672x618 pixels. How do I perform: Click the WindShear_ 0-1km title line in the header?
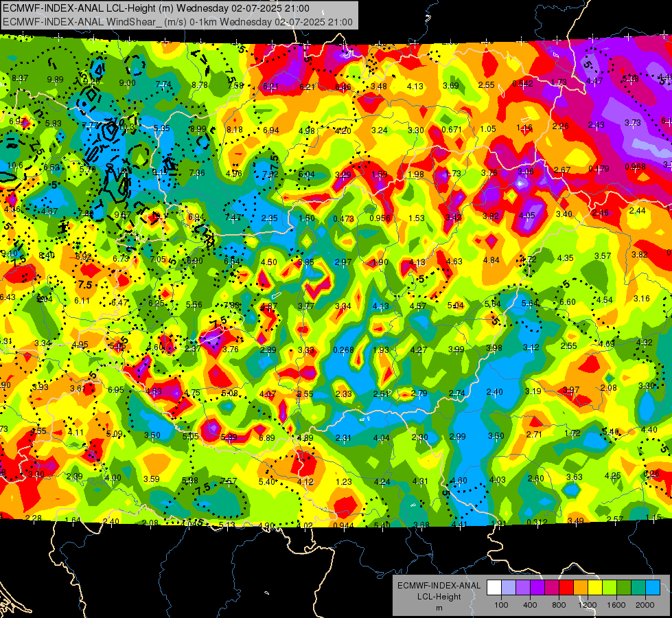(177, 22)
